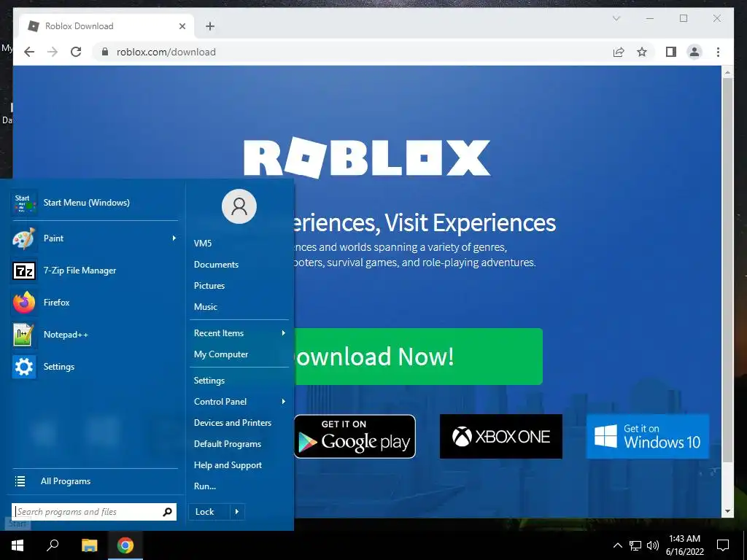Viewport: 747px width, 560px height.
Task: Open taskbar search magnifier
Action: pos(53,545)
